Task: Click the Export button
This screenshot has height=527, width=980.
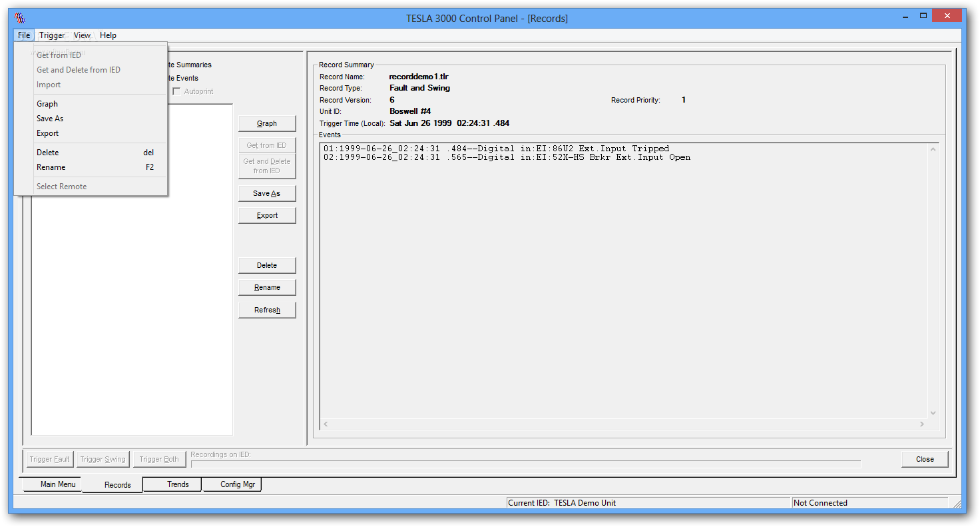Action: coord(267,215)
